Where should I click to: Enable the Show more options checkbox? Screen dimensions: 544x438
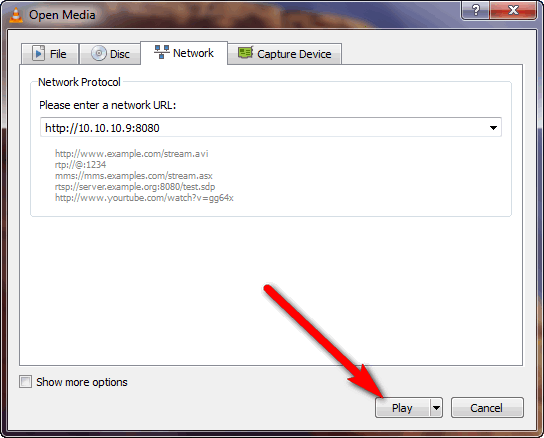click(x=25, y=381)
